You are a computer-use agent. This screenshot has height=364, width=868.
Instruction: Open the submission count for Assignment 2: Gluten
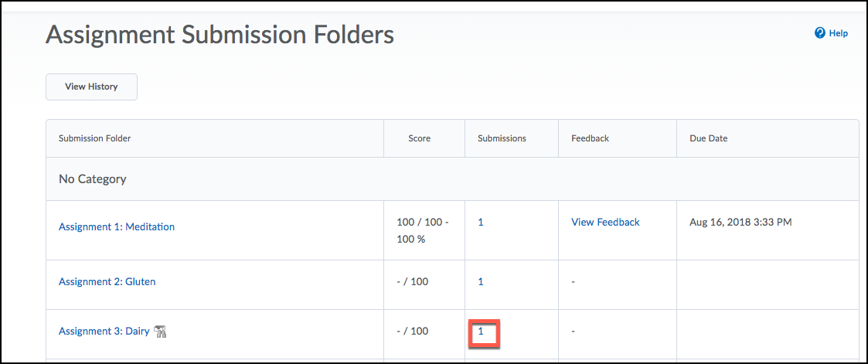coord(481,281)
